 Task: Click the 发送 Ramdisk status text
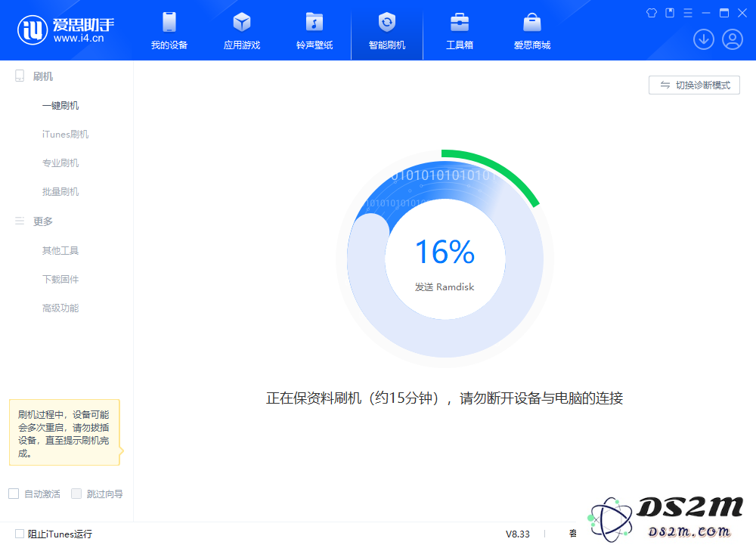(445, 286)
